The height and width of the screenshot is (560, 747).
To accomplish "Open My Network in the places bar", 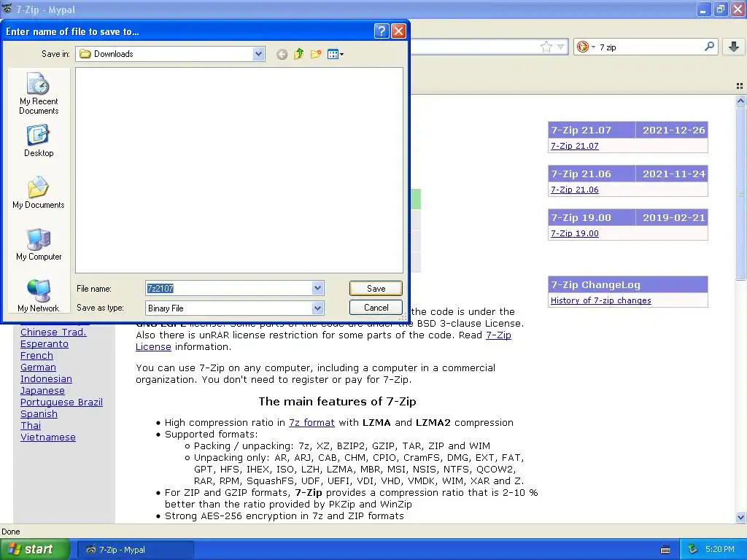I will [39, 296].
